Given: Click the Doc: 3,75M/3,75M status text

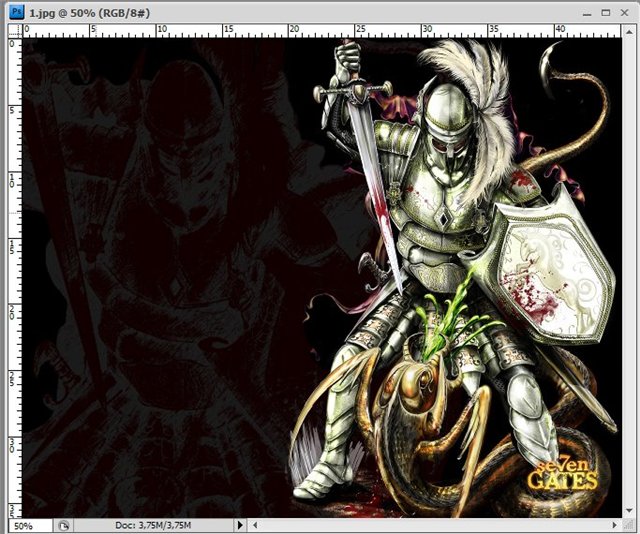Looking at the screenshot, I should 153,525.
